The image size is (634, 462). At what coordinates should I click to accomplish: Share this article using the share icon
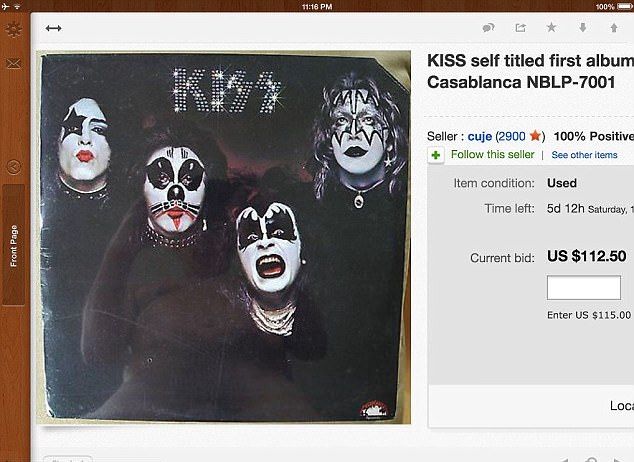(520, 27)
